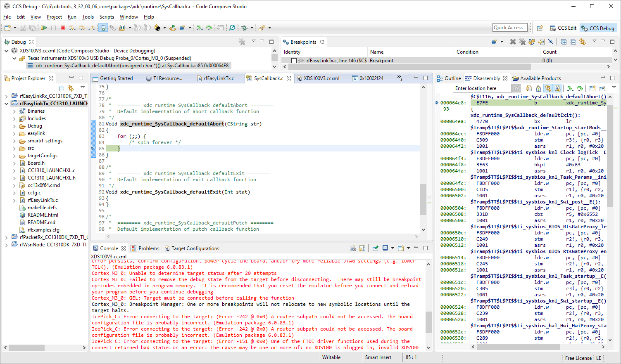This screenshot has height=364, width=621.
Task: Remove all breakpoints in Breakpoints panel
Action: pos(522,41)
